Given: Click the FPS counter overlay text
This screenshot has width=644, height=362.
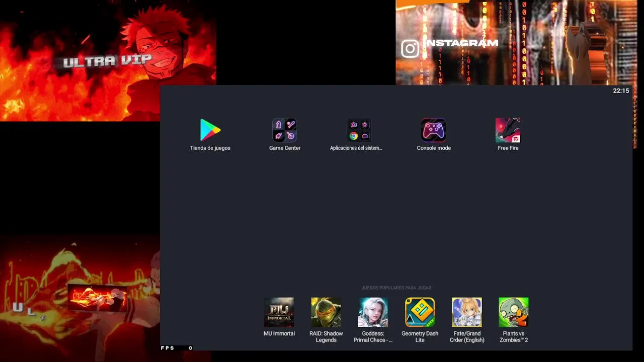Looking at the screenshot, I should (177, 348).
